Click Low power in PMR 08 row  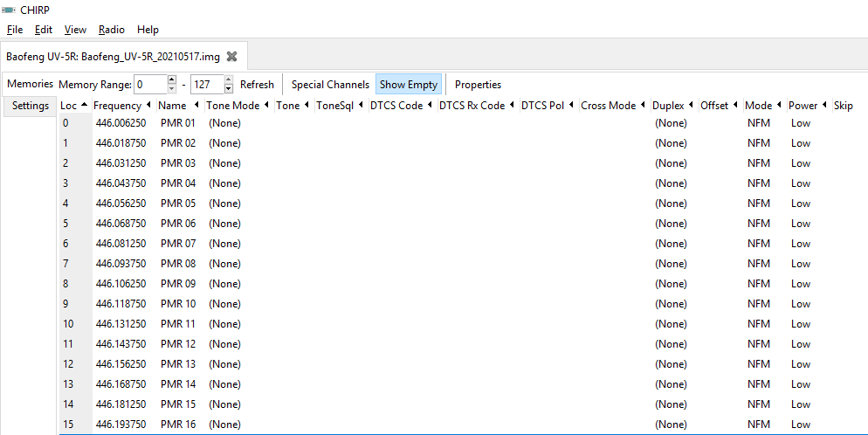[801, 264]
